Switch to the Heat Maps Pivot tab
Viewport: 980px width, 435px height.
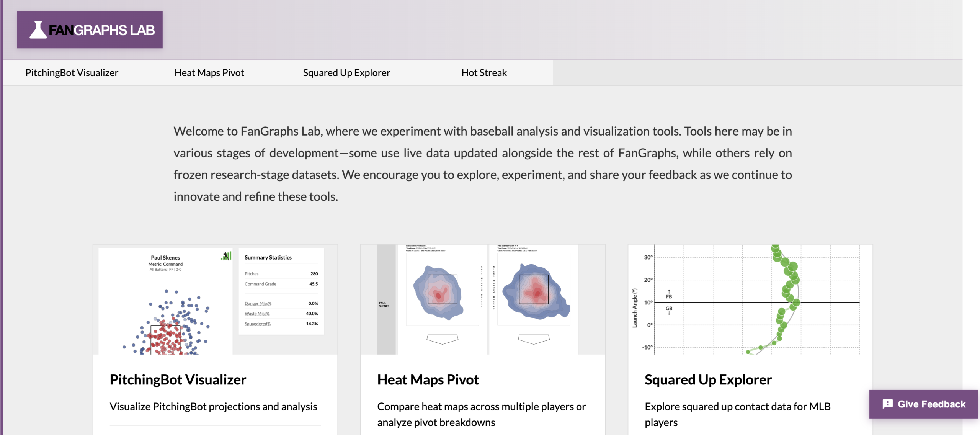(209, 73)
